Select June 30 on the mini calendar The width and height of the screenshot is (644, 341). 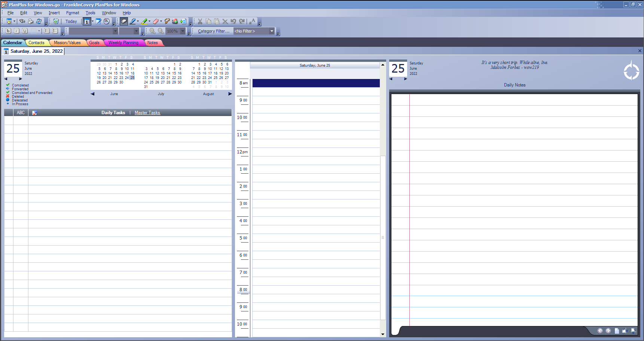pyautogui.click(x=121, y=82)
